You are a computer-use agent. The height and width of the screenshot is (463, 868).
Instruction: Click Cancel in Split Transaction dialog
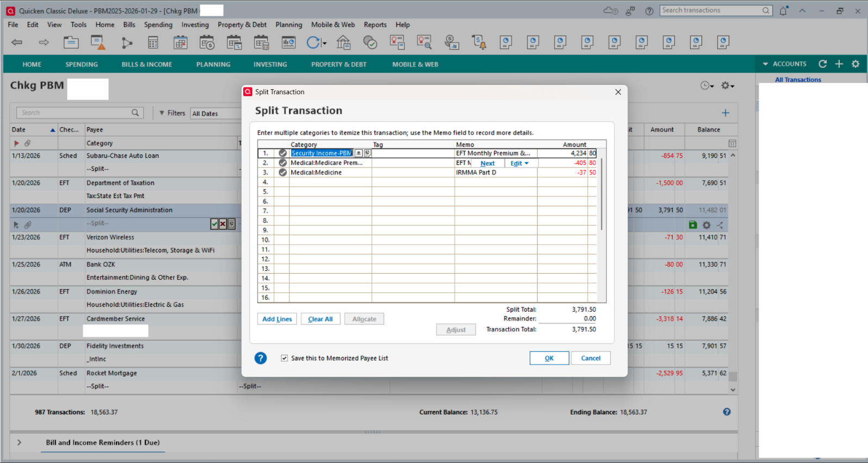click(x=590, y=358)
